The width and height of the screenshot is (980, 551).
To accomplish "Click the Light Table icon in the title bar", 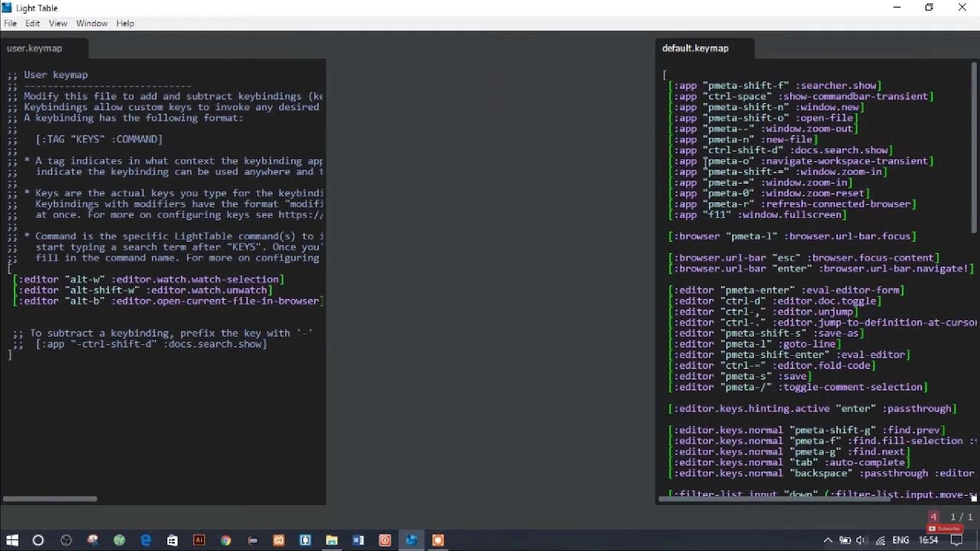I will click(x=7, y=7).
